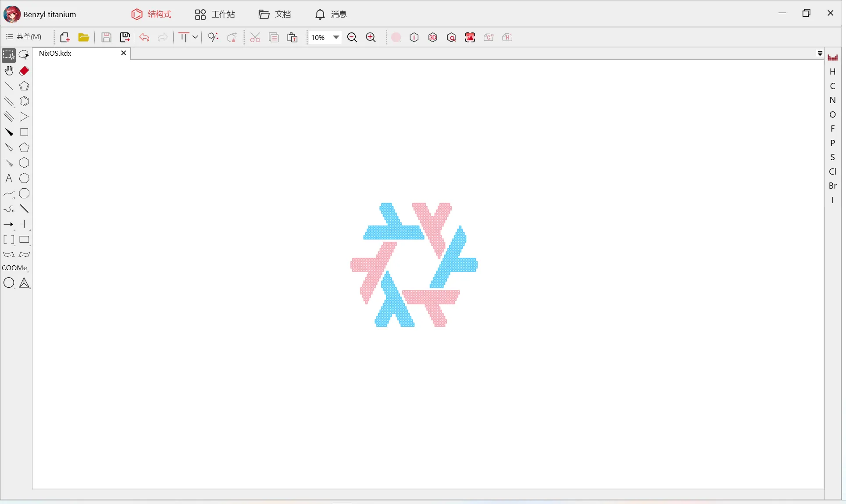The image size is (846, 504).
Task: Expand the atom alignment options dropdown
Action: 195,37
